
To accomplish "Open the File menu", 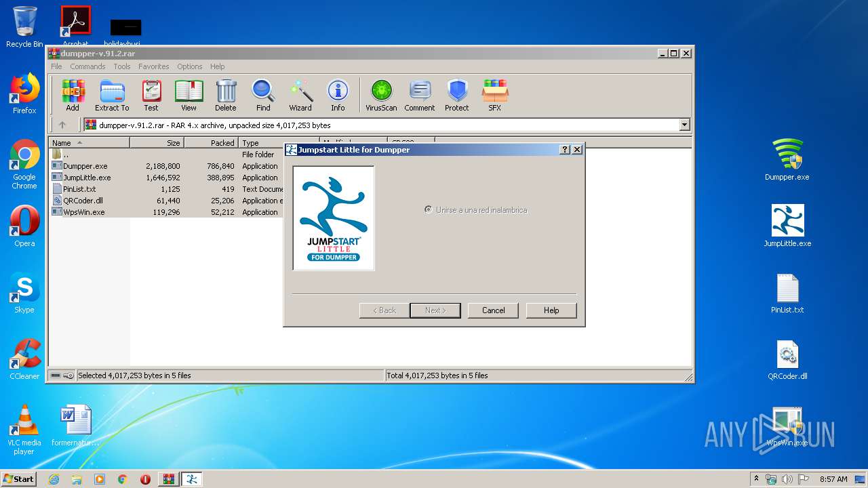I will (56, 66).
